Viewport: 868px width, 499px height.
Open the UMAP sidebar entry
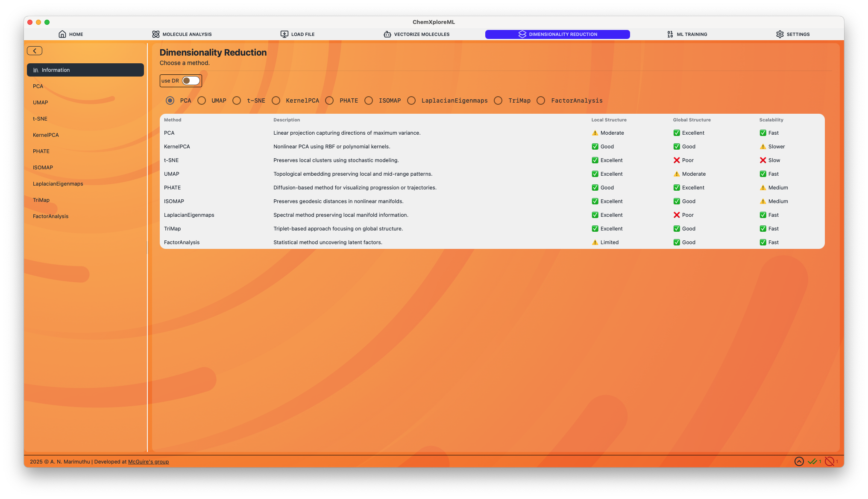[x=85, y=103]
